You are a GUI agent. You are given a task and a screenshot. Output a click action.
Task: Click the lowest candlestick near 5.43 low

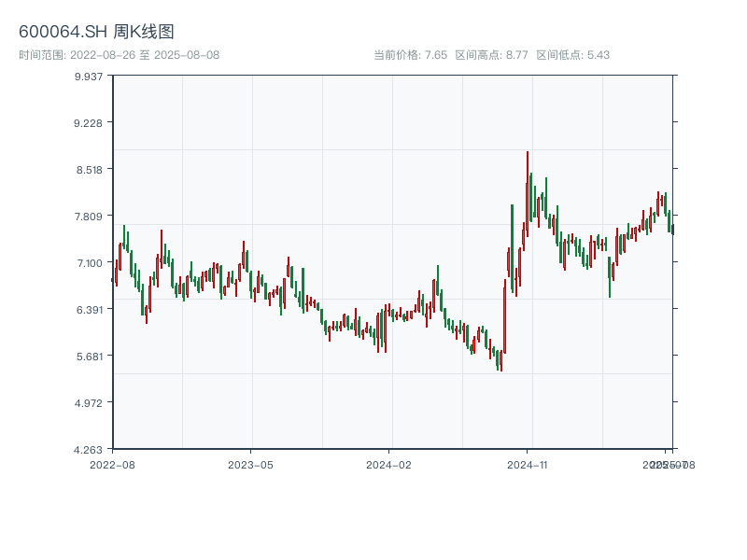(x=501, y=360)
